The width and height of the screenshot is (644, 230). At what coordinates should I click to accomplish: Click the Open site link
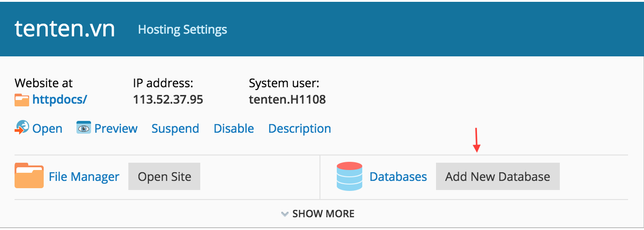47,129
